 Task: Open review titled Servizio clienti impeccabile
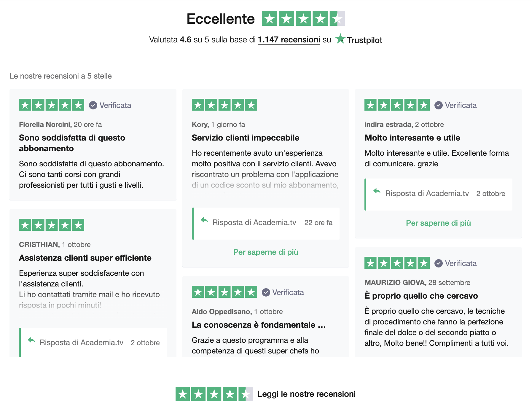coord(245,138)
